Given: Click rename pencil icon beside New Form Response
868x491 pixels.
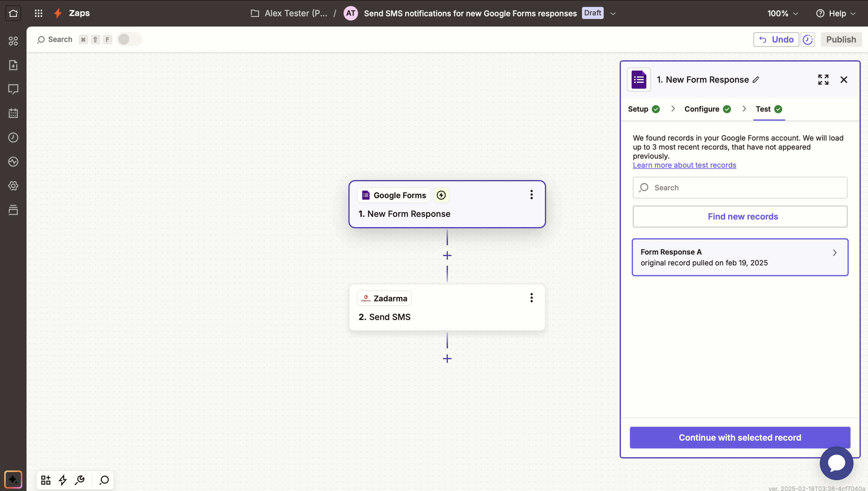Looking at the screenshot, I should [756, 80].
